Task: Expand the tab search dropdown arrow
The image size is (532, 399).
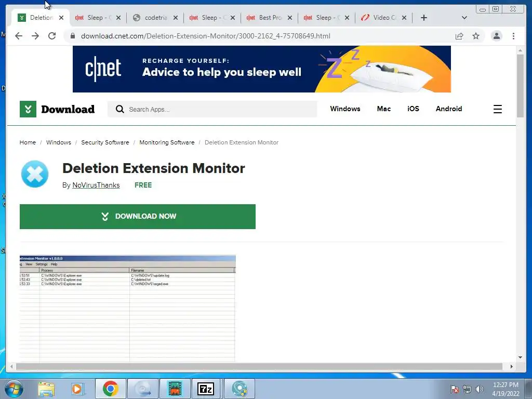Action: [464, 18]
